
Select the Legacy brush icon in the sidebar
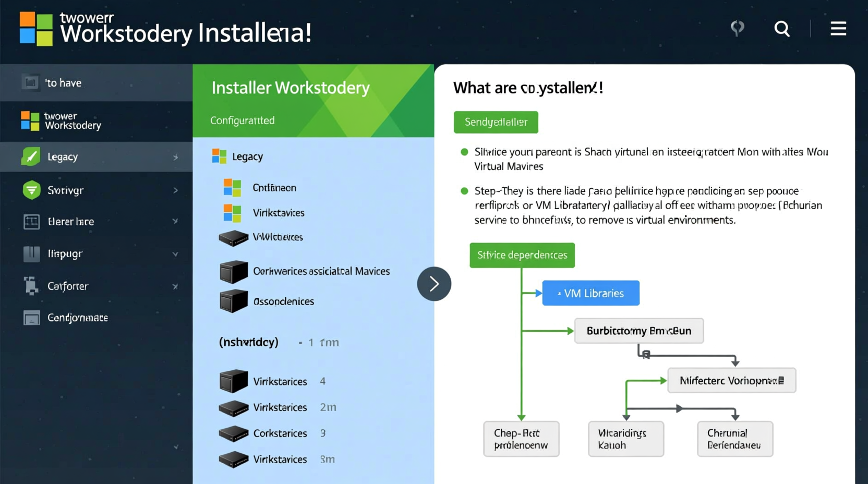tap(32, 156)
